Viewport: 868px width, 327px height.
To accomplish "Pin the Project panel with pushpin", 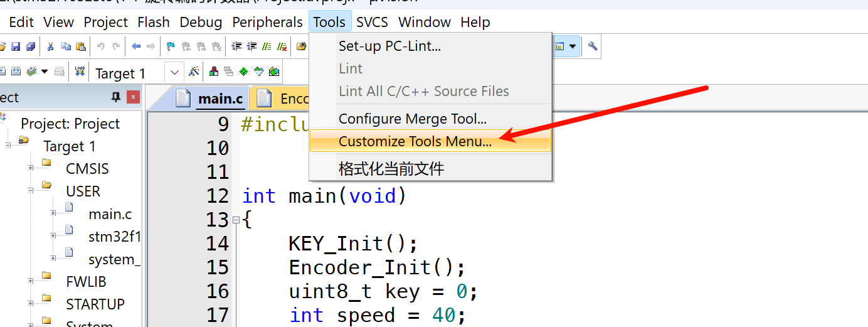I will [x=115, y=97].
